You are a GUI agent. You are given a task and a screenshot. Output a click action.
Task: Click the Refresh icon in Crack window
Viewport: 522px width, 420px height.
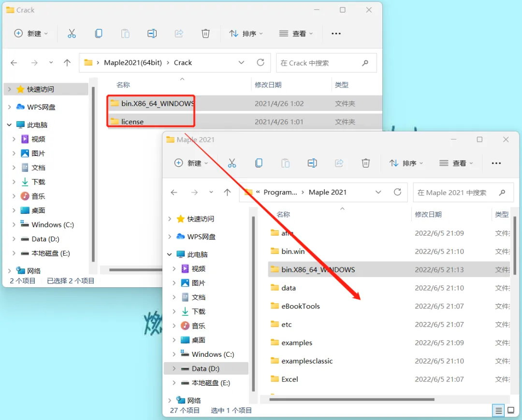[x=261, y=63]
